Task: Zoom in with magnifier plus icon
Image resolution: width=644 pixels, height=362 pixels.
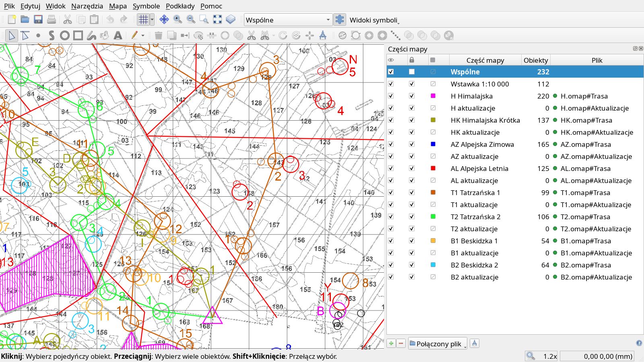Action: tap(178, 19)
